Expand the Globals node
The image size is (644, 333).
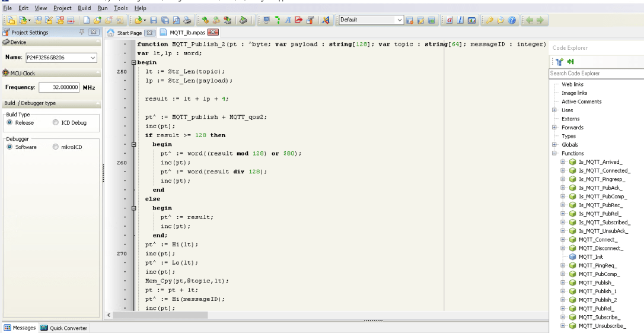(x=554, y=145)
